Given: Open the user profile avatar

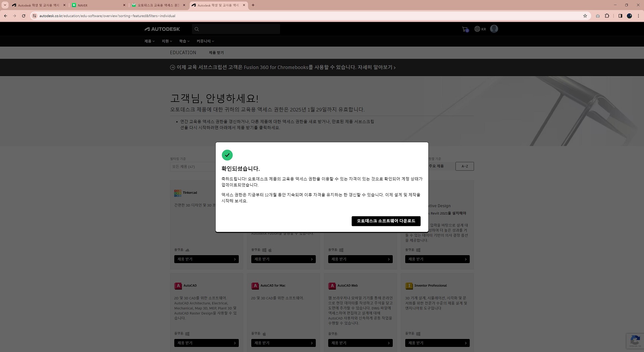Looking at the screenshot, I should coord(494,29).
